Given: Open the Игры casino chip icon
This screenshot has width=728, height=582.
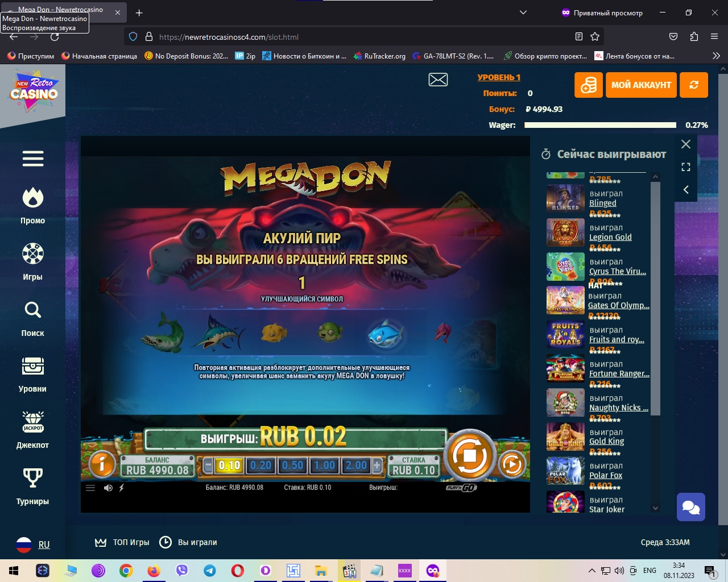Looking at the screenshot, I should tap(33, 253).
